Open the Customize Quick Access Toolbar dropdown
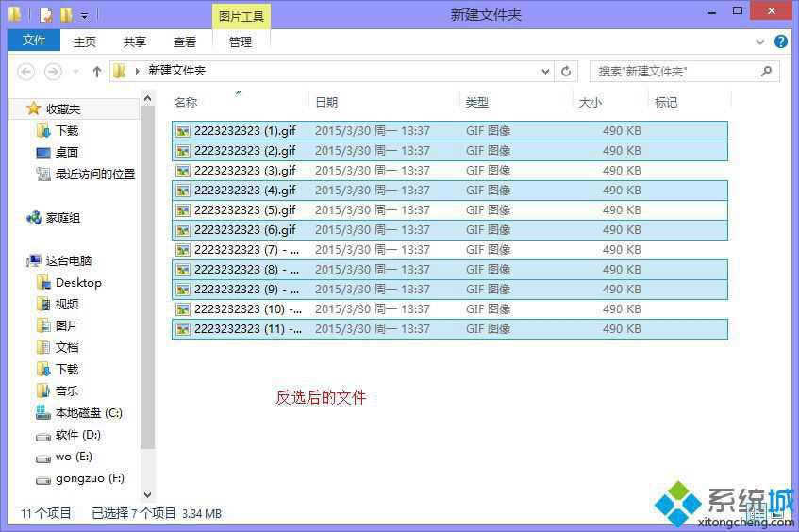 click(x=84, y=16)
